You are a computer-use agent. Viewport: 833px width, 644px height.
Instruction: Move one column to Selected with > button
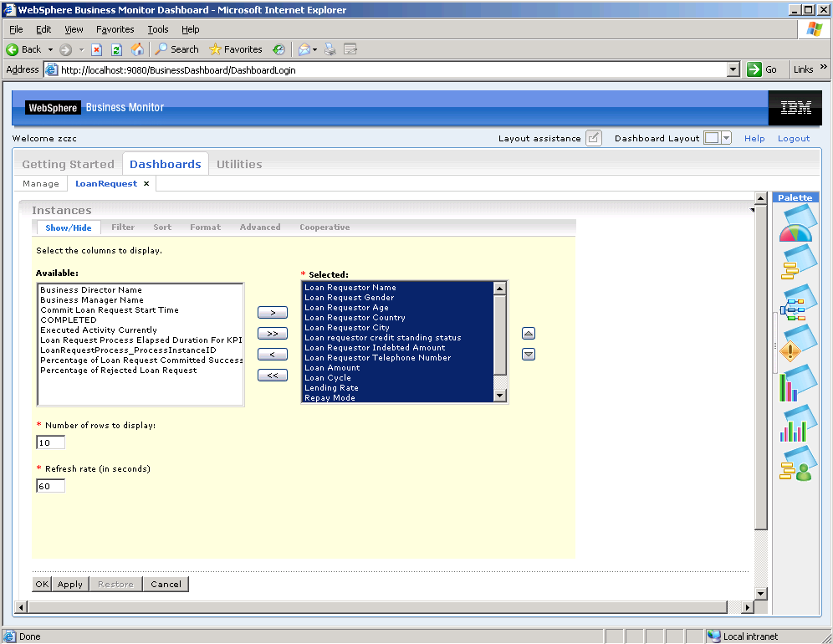[273, 313]
